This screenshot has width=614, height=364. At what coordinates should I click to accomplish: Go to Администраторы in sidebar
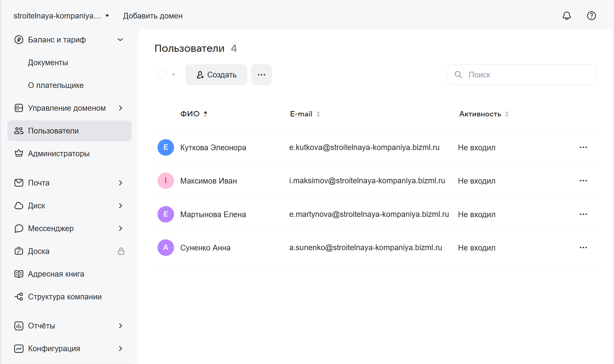59,154
